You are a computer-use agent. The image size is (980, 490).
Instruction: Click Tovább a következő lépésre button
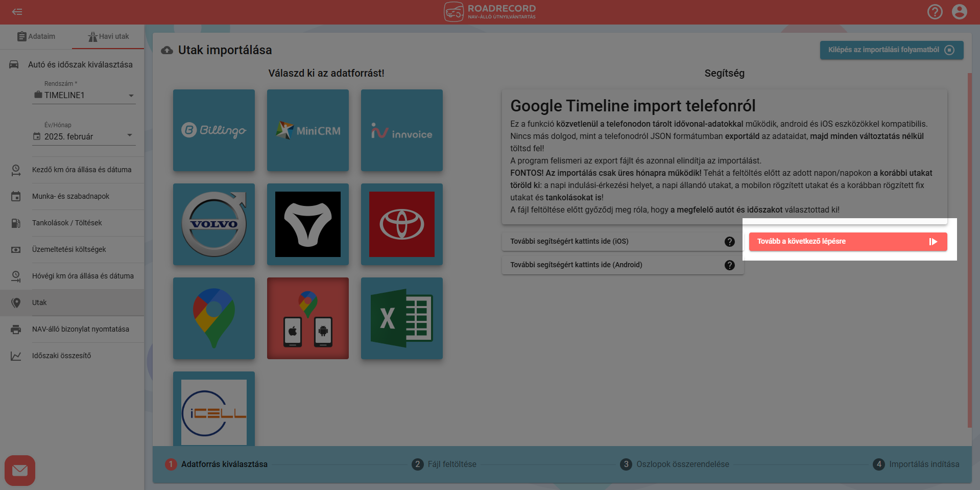click(848, 242)
